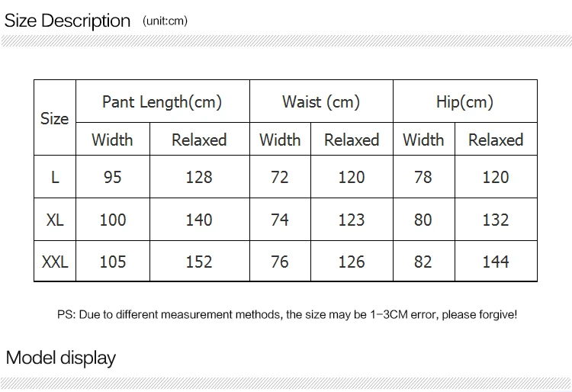
Task: Select the Hip(cm) header cell
Action: coord(465,101)
